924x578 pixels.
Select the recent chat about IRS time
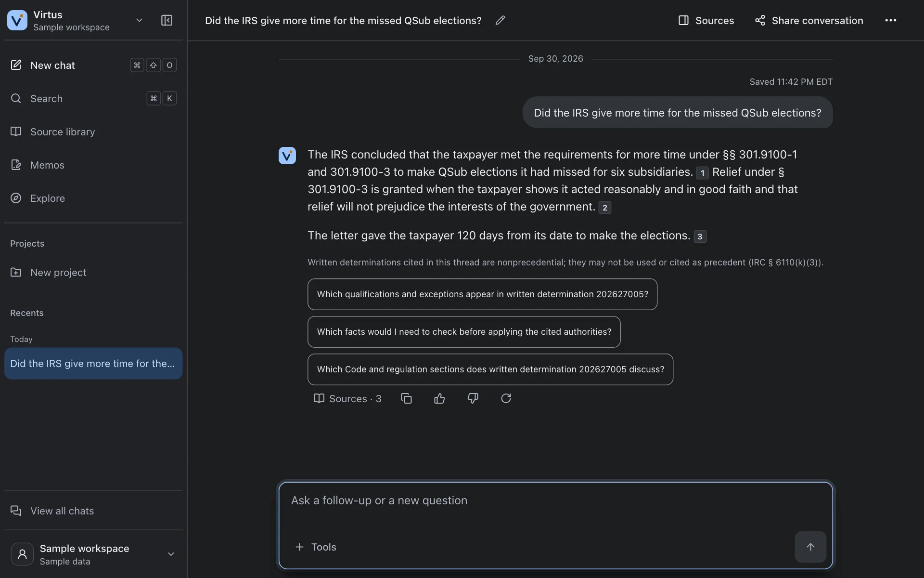(93, 363)
